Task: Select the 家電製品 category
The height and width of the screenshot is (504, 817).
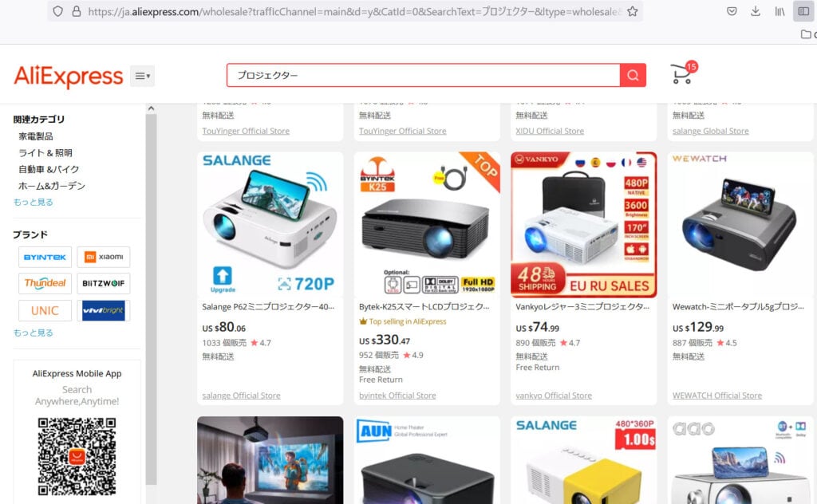Action: pos(36,136)
